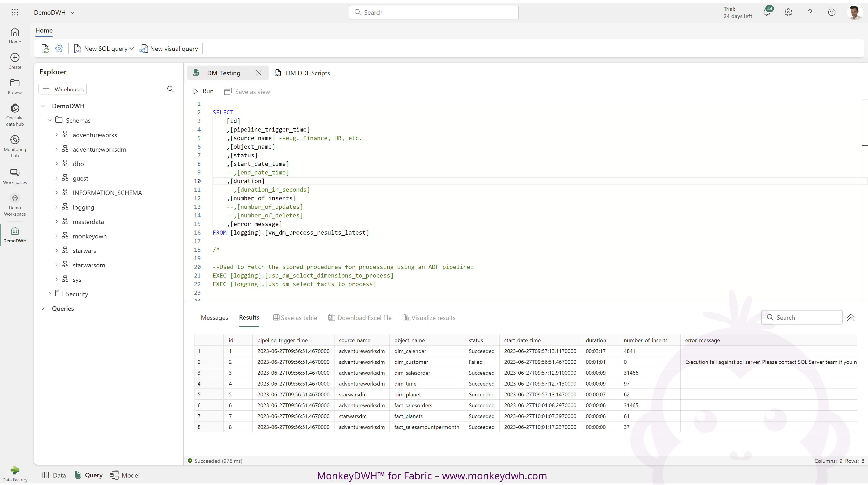This screenshot has height=485, width=868.
Task: Expand the starwarsdm schema
Action: point(57,265)
